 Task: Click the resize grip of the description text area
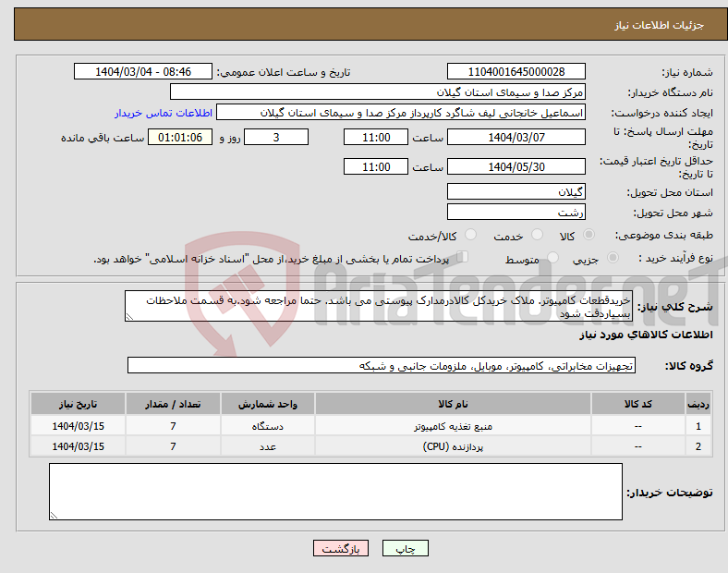[129, 317]
